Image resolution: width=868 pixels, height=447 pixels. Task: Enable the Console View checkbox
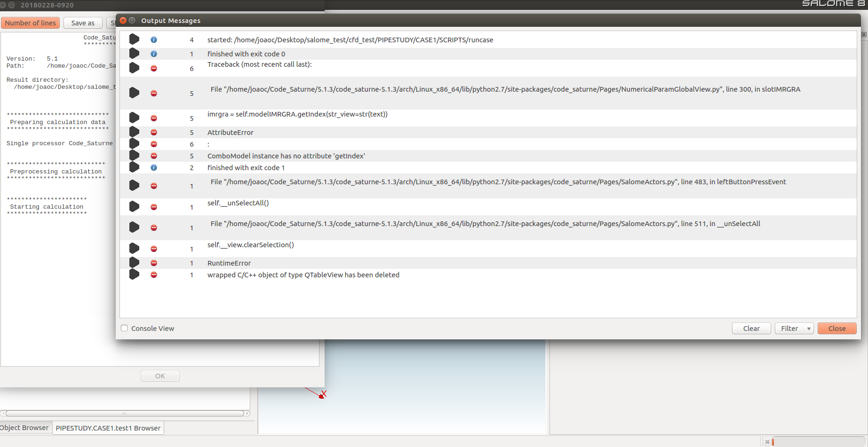[x=125, y=329]
